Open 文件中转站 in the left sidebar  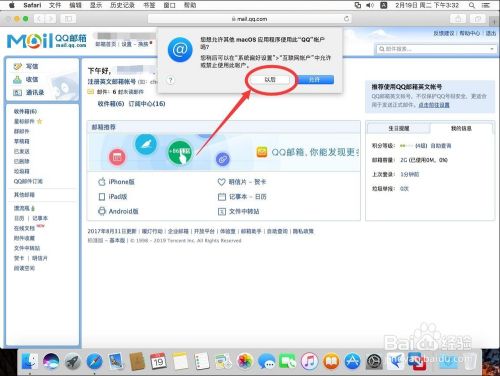(x=27, y=248)
